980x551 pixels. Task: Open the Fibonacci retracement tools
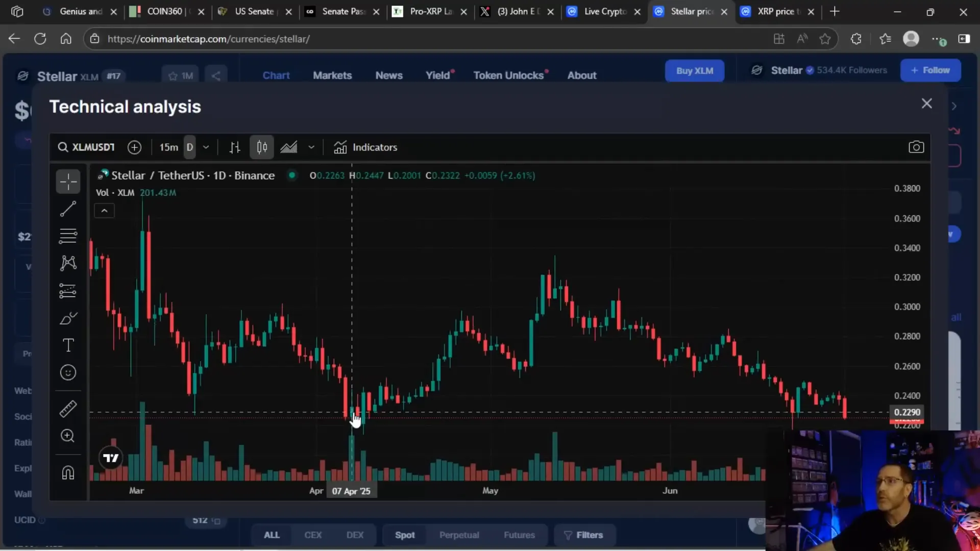click(68, 236)
